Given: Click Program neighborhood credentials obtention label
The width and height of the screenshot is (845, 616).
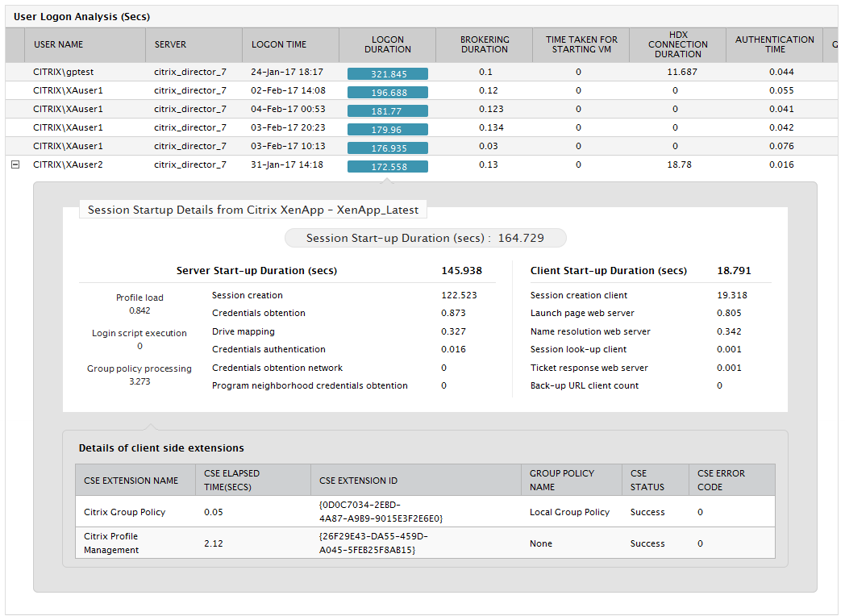Looking at the screenshot, I should [310, 386].
